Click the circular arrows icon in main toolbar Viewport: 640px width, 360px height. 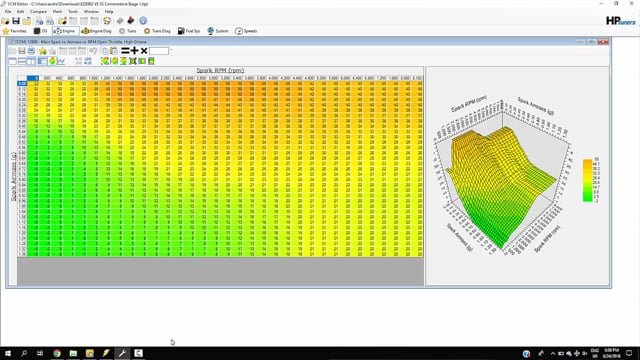(107, 21)
